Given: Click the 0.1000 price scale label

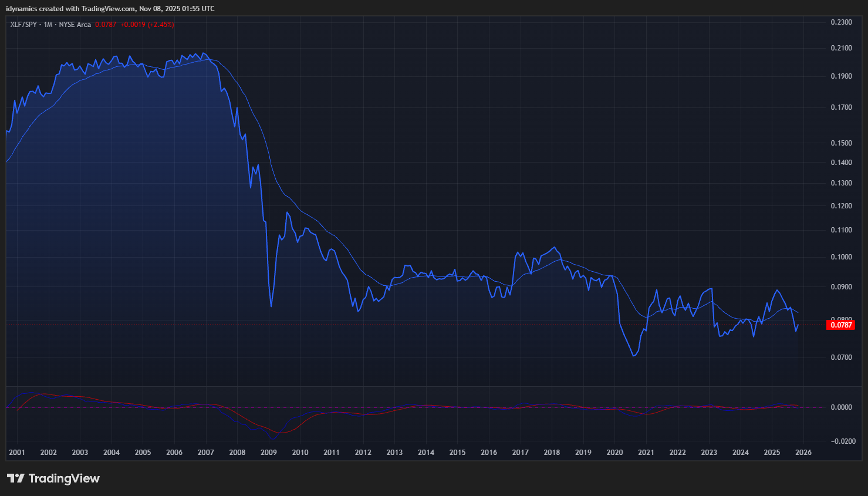Looking at the screenshot, I should tap(841, 257).
